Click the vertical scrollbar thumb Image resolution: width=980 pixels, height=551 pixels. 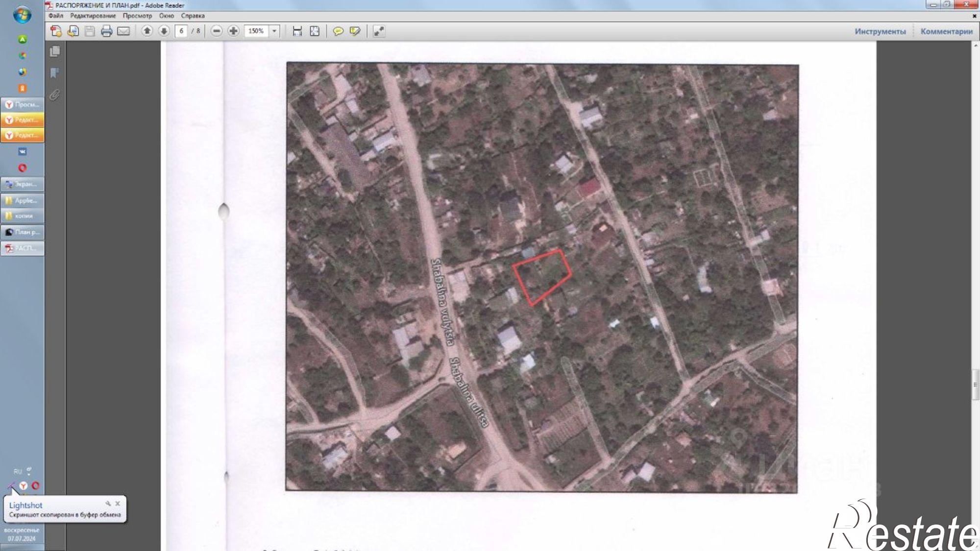click(x=975, y=385)
